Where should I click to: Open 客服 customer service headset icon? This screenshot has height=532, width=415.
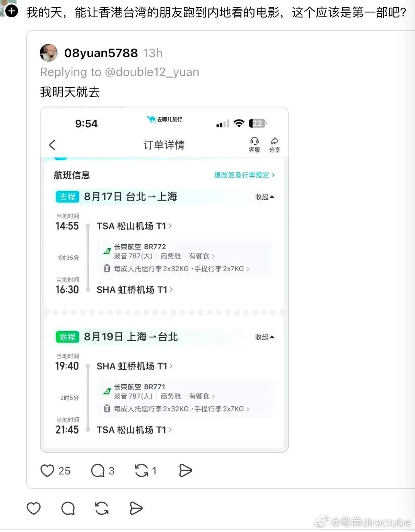coord(254,144)
